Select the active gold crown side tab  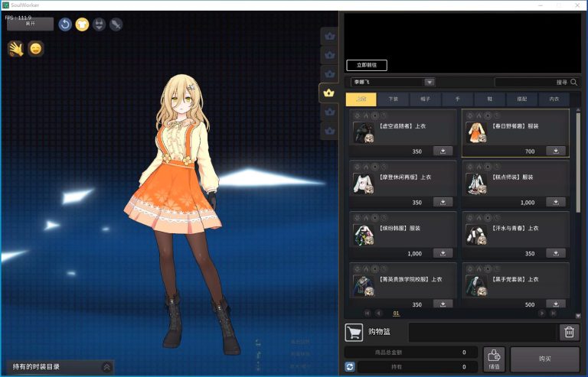(329, 93)
